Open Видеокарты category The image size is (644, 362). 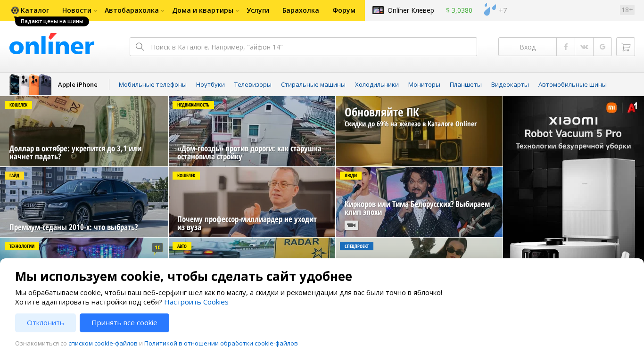(510, 85)
